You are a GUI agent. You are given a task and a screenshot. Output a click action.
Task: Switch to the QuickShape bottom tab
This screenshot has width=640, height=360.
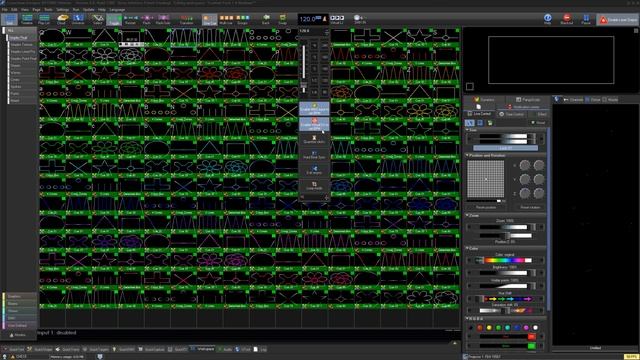(40, 349)
